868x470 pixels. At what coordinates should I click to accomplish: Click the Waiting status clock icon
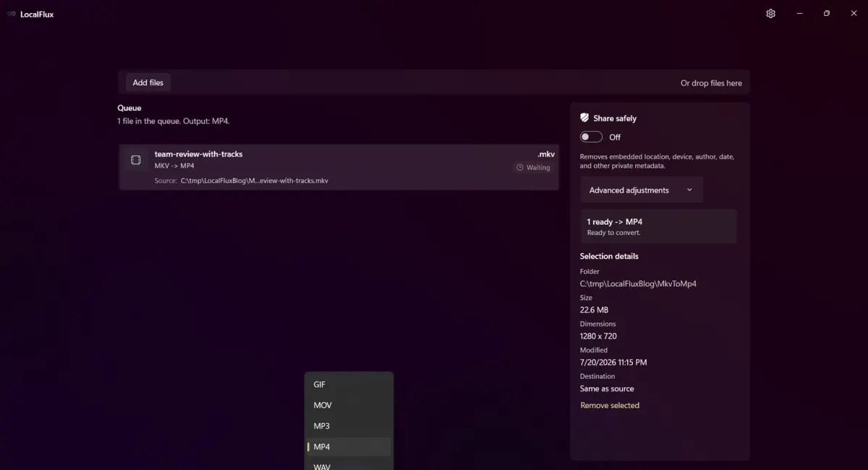(519, 167)
